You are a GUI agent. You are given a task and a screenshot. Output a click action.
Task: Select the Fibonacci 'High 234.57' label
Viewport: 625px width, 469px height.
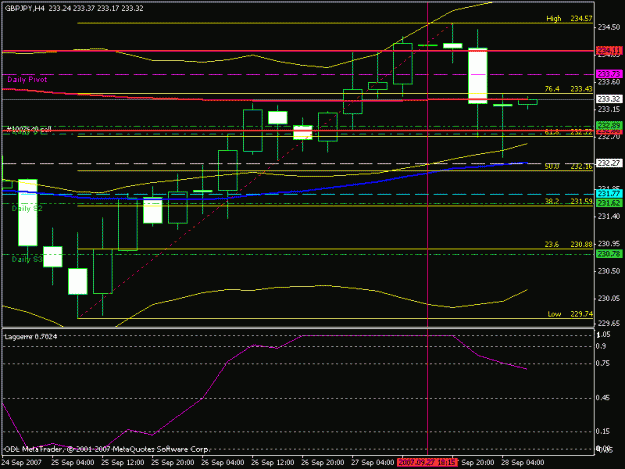[x=569, y=18]
